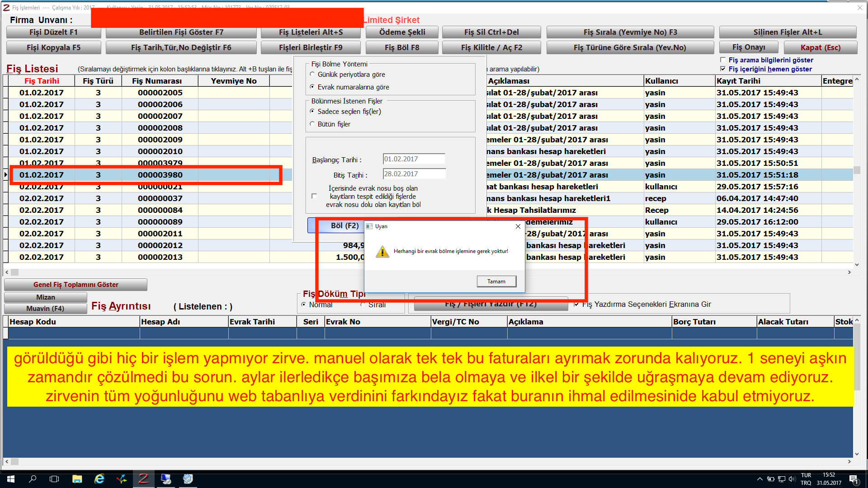
Task: Sort list by Kayıt Tarihi column
Action: 768,81
